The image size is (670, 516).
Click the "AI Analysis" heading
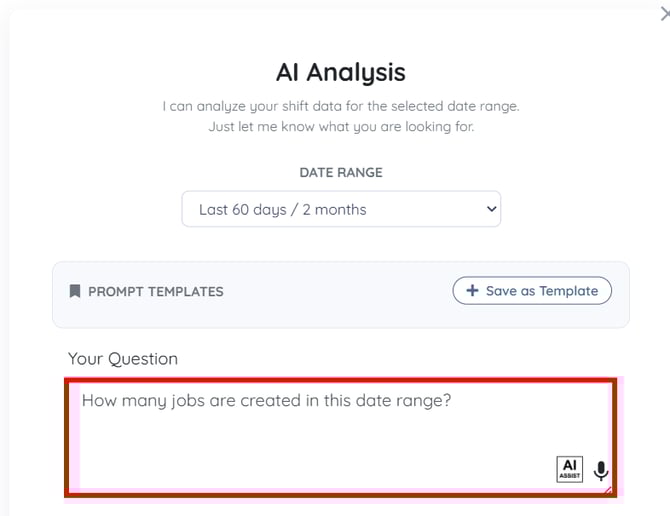[340, 72]
